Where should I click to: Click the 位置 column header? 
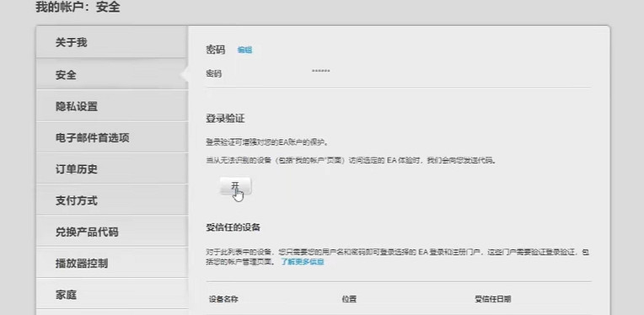349,299
